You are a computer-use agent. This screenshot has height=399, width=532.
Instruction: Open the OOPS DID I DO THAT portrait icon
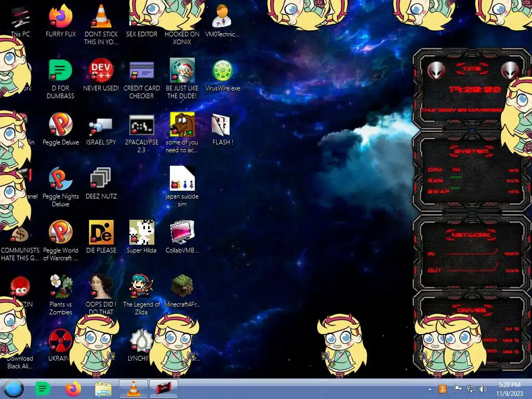click(101, 294)
